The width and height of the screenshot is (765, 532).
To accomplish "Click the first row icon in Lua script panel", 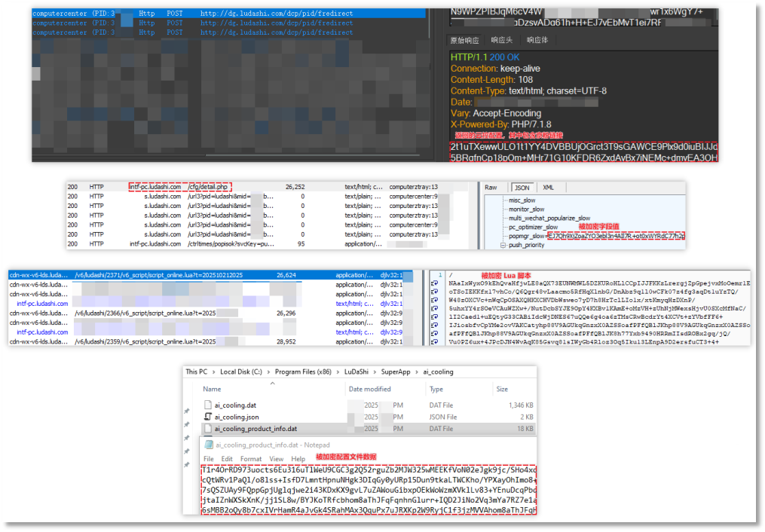I will coord(433,282).
